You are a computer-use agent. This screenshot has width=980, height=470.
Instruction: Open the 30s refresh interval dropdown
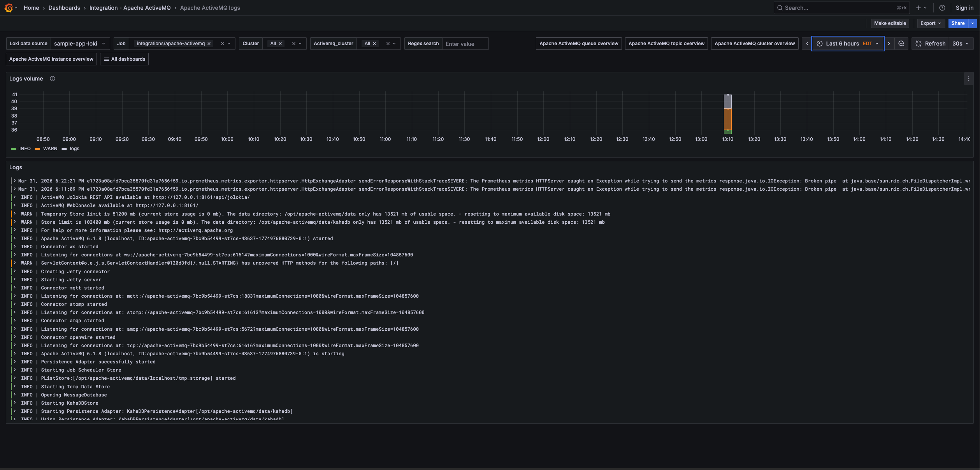pos(961,44)
